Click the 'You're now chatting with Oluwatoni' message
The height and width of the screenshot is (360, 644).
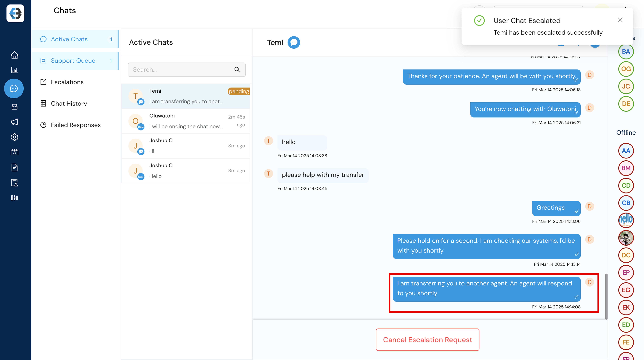(x=525, y=110)
